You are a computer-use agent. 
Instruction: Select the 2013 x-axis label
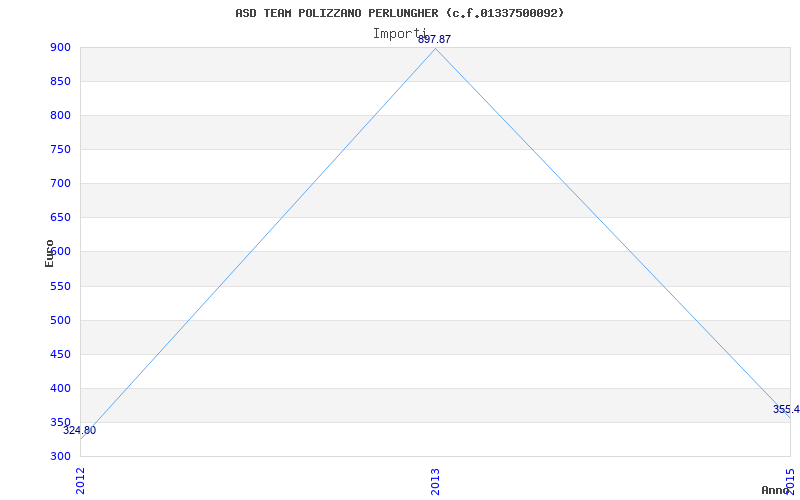(435, 481)
